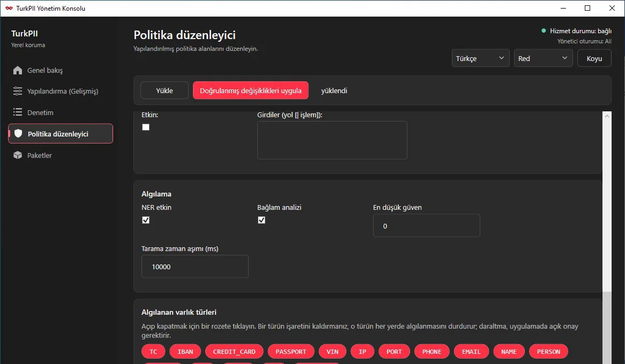Toggle the PASSPORT entity badge
The image size is (625, 364).
coord(291,352)
